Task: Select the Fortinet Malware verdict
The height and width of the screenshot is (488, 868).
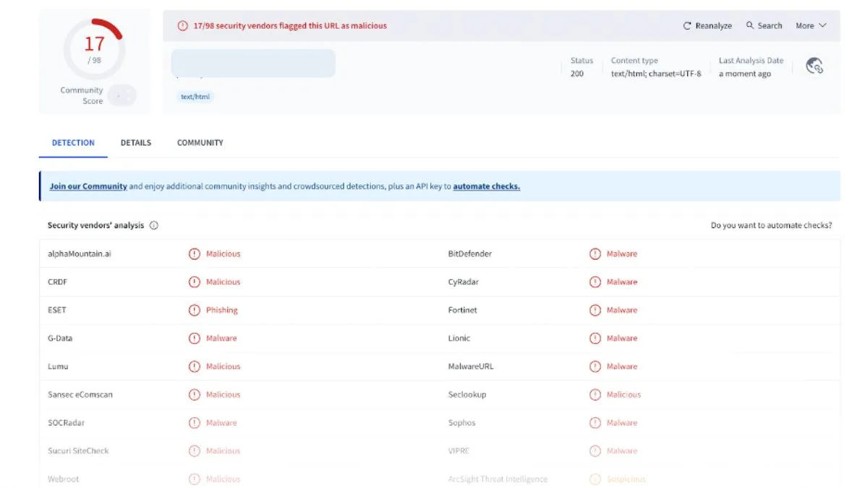Action: click(622, 310)
